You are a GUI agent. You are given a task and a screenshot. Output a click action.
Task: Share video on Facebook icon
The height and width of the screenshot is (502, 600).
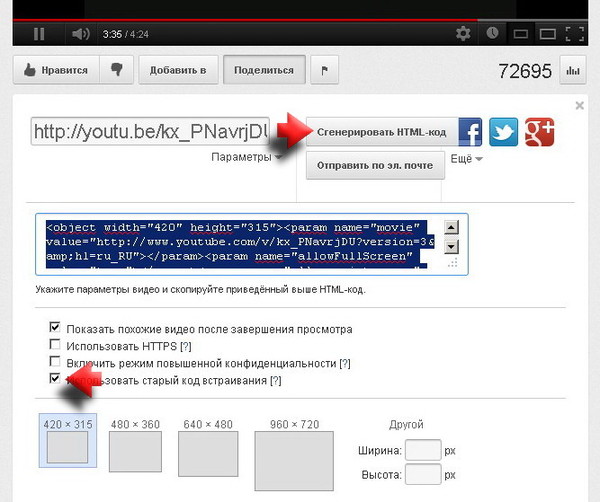pyautogui.click(x=470, y=132)
